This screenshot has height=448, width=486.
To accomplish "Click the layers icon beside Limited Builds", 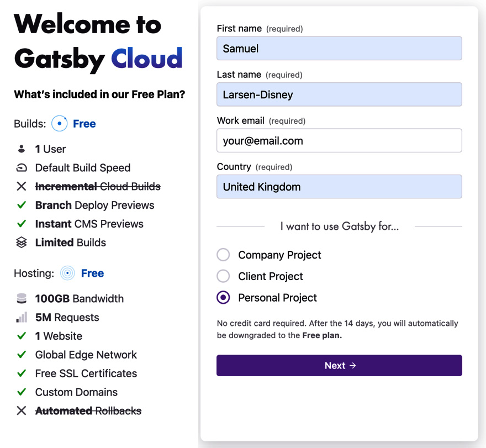I will tap(21, 242).
